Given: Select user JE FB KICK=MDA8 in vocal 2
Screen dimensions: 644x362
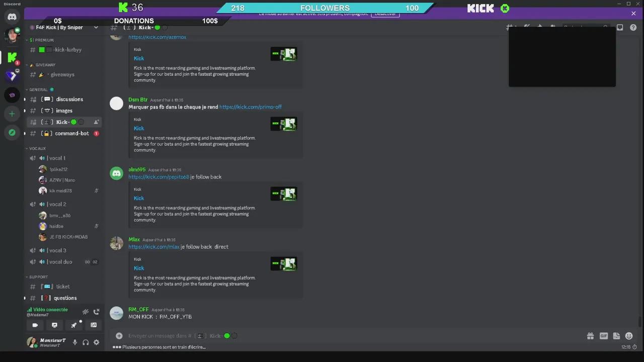Looking at the screenshot, I should coord(69,237).
